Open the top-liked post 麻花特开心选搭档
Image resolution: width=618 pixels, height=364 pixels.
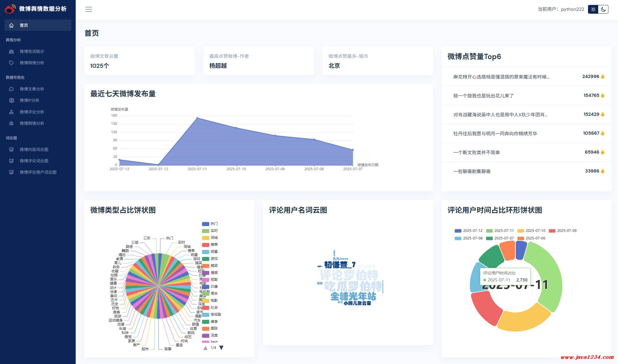pos(501,77)
